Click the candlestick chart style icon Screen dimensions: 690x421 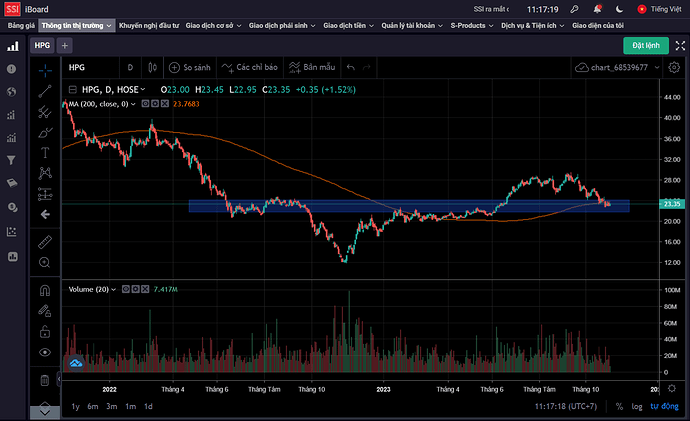click(x=153, y=68)
